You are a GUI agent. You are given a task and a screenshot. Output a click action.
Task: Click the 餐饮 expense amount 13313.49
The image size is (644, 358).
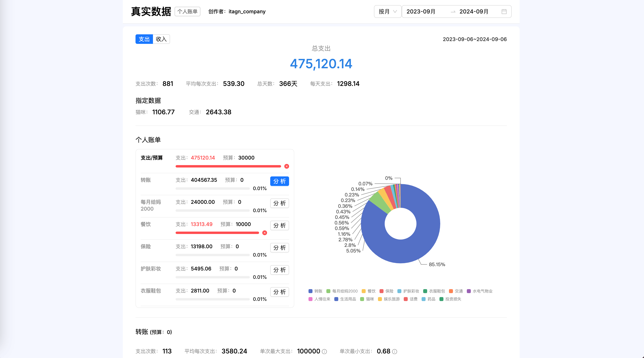(x=202, y=224)
